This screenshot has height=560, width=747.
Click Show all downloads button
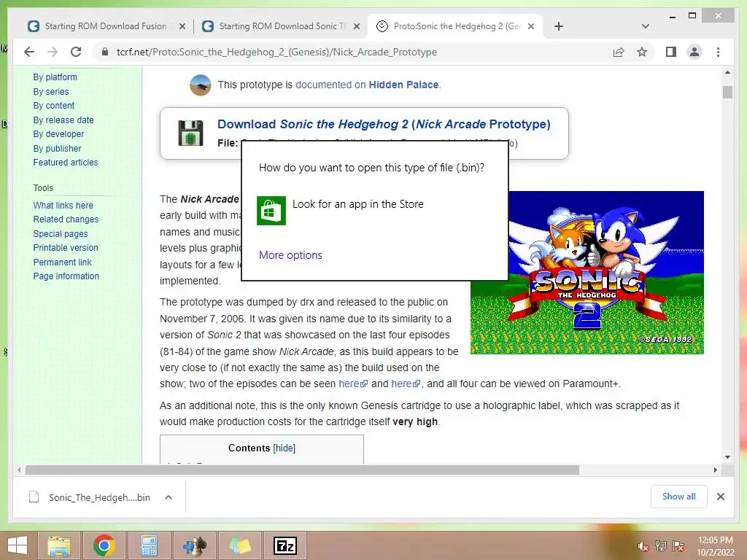pos(678,497)
